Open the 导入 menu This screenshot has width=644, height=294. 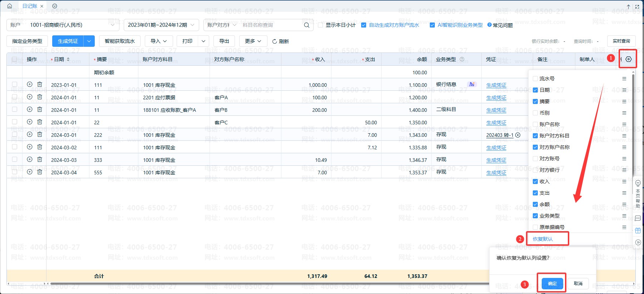click(x=158, y=41)
